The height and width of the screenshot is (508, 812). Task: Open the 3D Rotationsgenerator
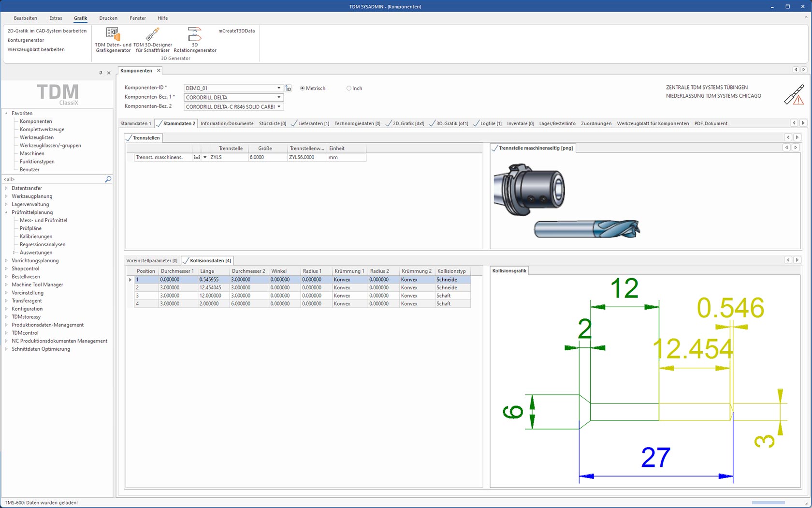pyautogui.click(x=195, y=40)
